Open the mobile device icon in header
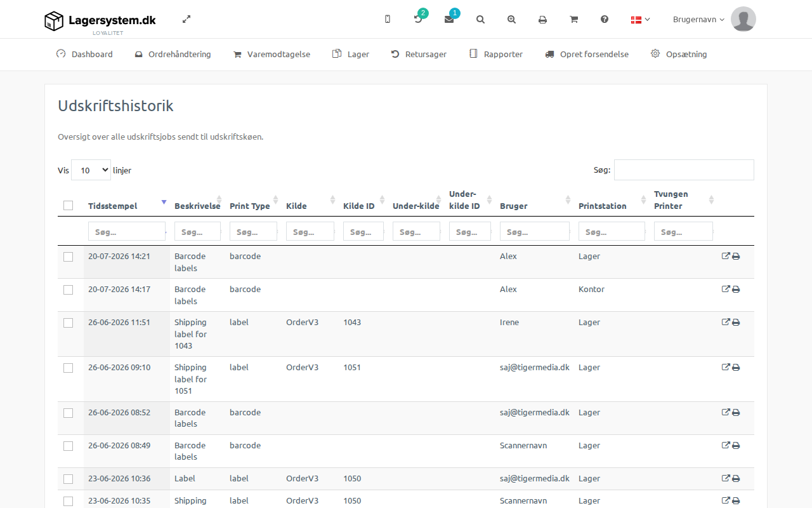Viewport: 812px width, 508px height. click(x=388, y=19)
